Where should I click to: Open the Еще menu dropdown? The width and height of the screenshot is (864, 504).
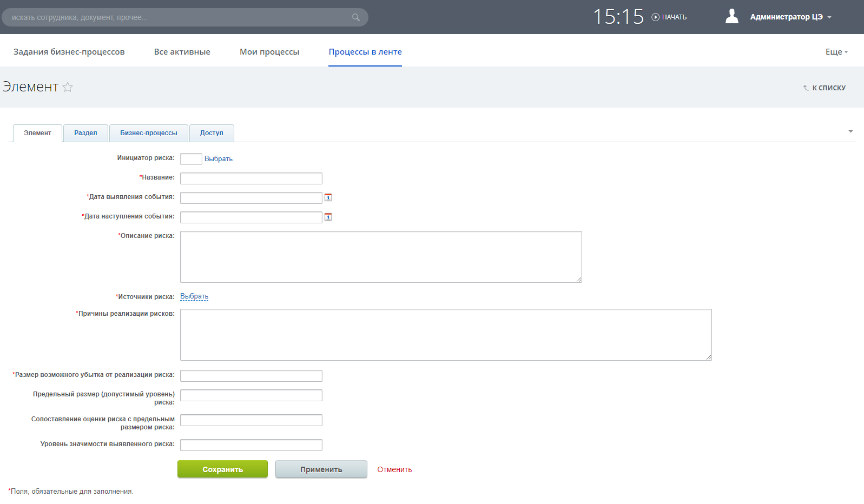point(836,52)
